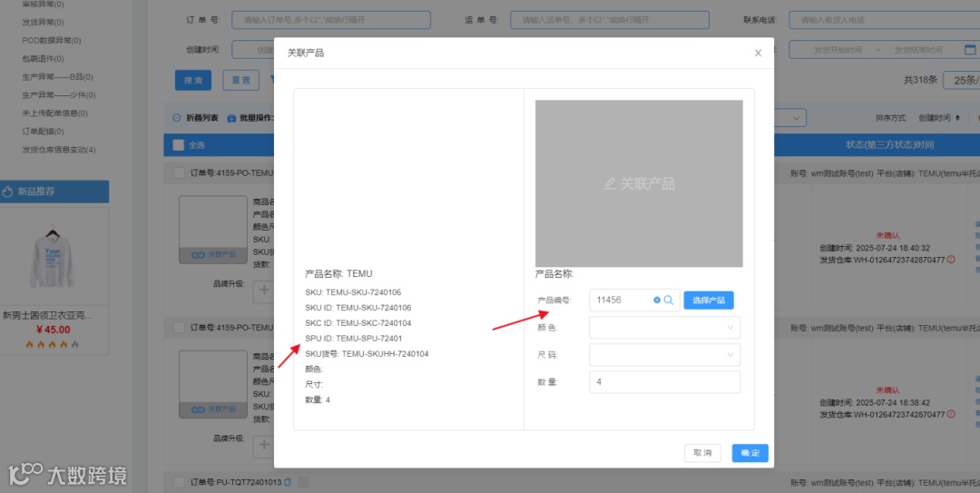Click the SPU ID: TEMU-SPU-72401 text
The width and height of the screenshot is (980, 493).
(x=354, y=339)
